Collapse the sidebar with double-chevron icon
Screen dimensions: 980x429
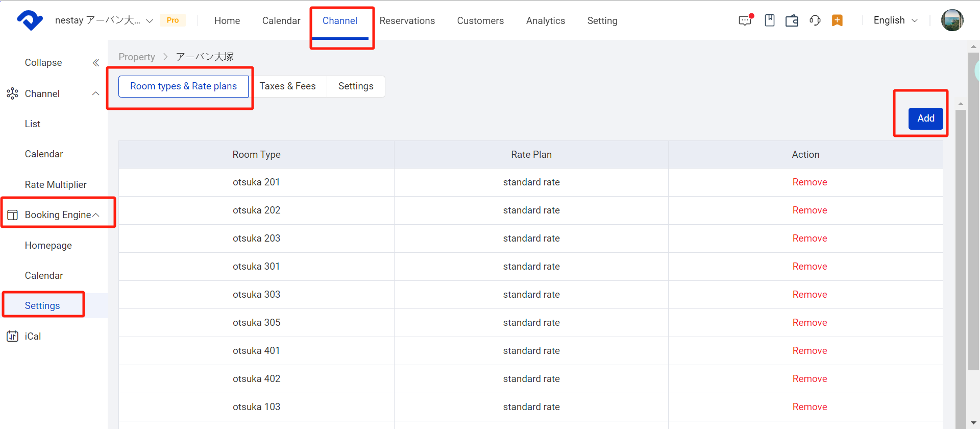coord(95,63)
